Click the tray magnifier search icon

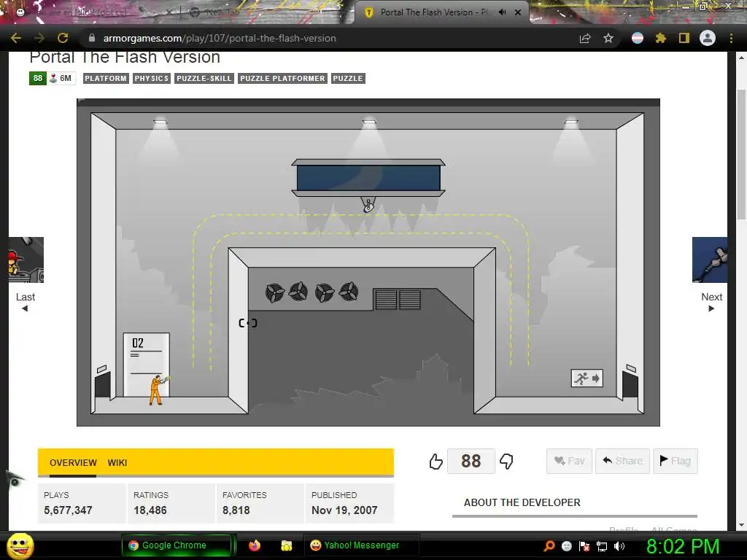click(x=549, y=546)
